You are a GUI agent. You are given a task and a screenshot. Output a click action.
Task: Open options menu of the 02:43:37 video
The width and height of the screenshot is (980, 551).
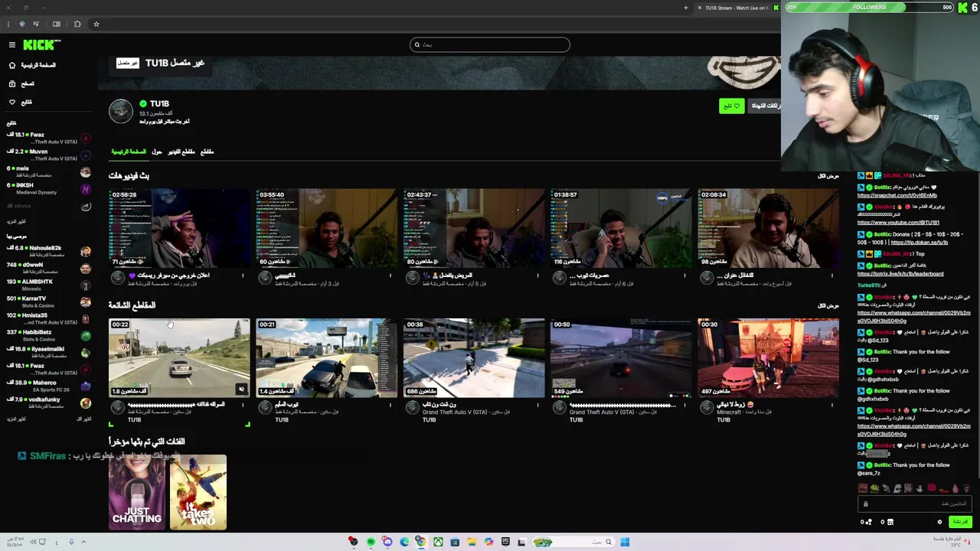click(537, 275)
